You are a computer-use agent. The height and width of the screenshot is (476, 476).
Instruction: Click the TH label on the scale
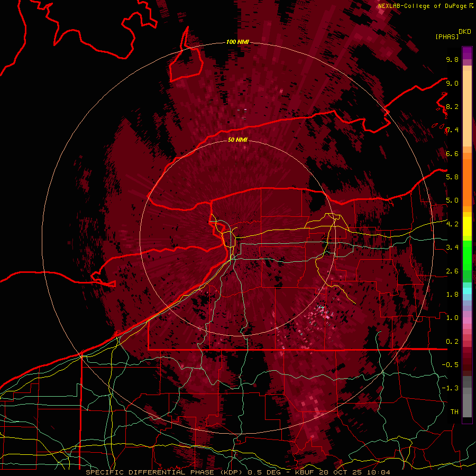point(454,412)
